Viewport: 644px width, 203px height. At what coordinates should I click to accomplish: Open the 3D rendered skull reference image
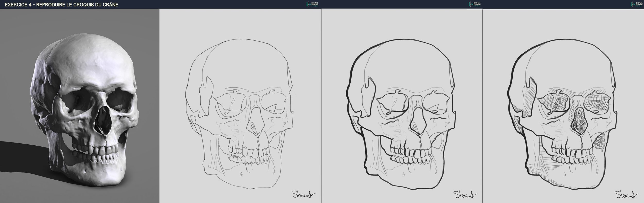[x=80, y=106]
